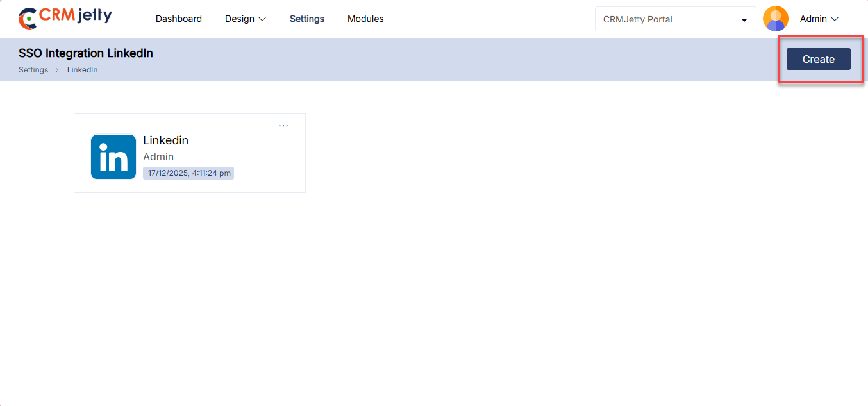The height and width of the screenshot is (406, 868).
Task: Open the CRMJetty Portal selector field
Action: (667, 19)
